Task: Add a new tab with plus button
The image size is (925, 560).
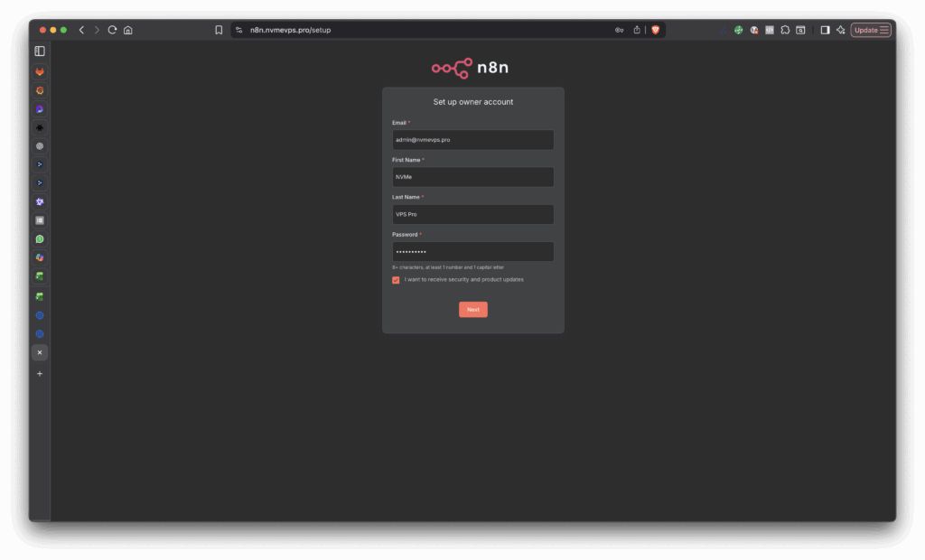Action: (x=40, y=373)
